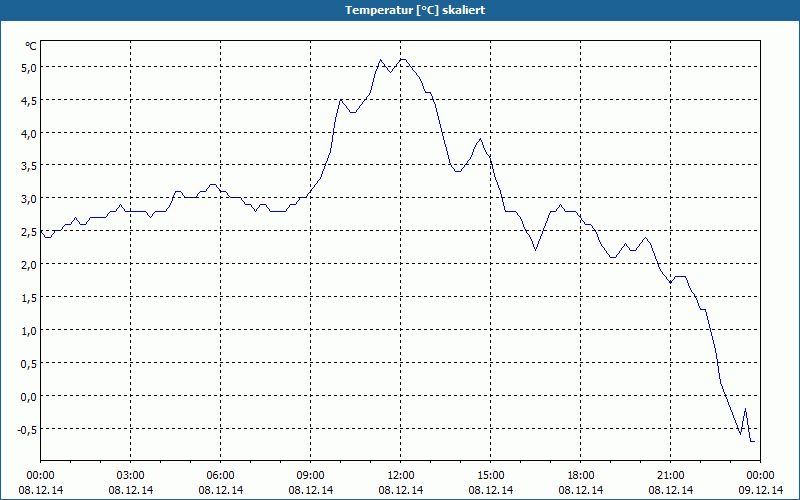
Task: Click the '°C' unit label on the y-axis
Action: pyautogui.click(x=31, y=46)
